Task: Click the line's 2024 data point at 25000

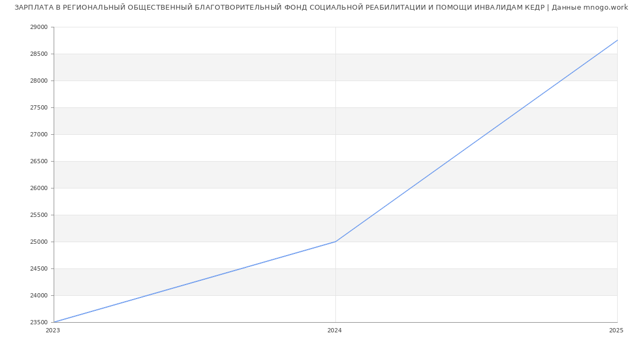Action: point(335,242)
